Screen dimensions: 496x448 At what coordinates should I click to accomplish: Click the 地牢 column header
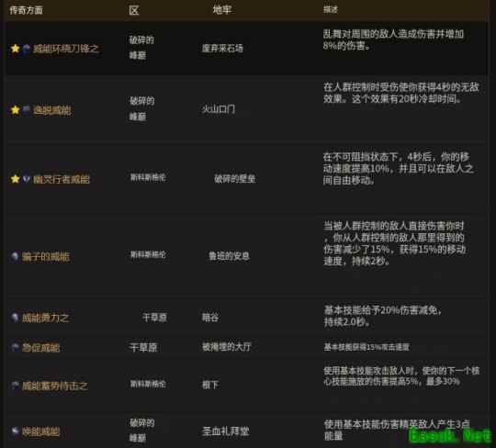pos(222,10)
